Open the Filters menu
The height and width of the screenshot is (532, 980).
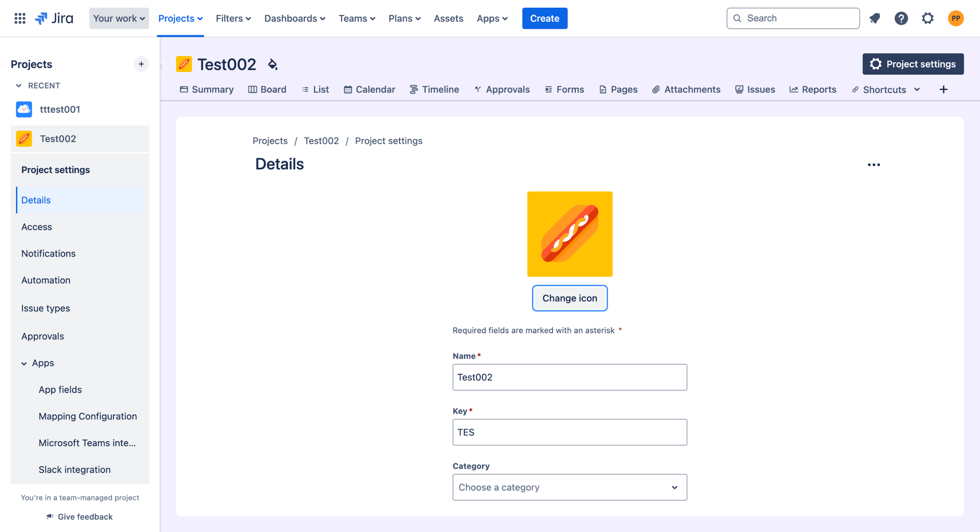233,18
